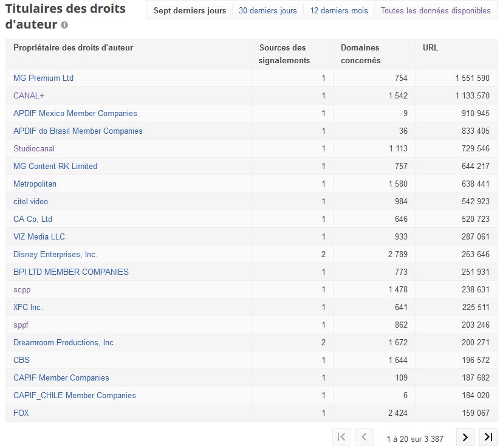
Task: Click Titulaires des droits d'auteur heading
Action: [x=66, y=16]
